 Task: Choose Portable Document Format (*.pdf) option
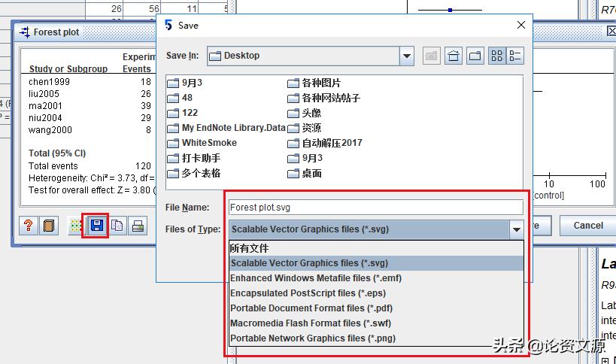(376, 308)
